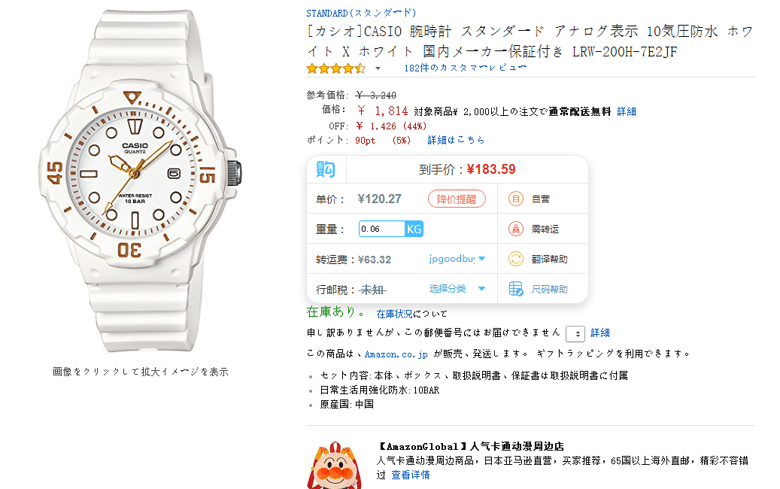Open 翻译帮助 translation help icon
Viewport: 780px width, 489px height.
click(516, 259)
